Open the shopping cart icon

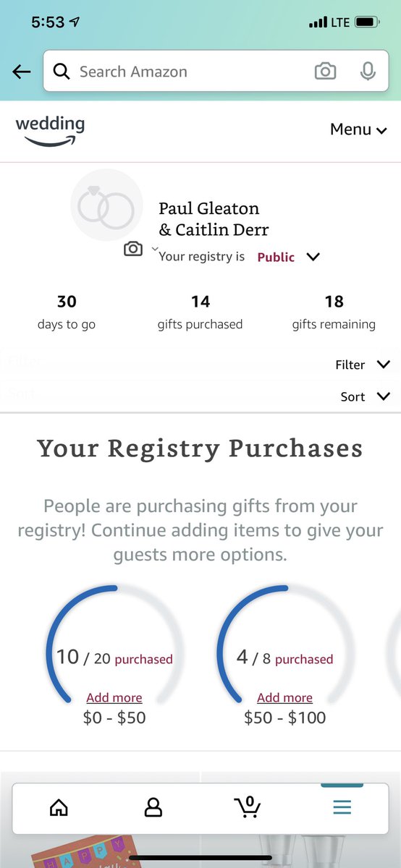[248, 806]
